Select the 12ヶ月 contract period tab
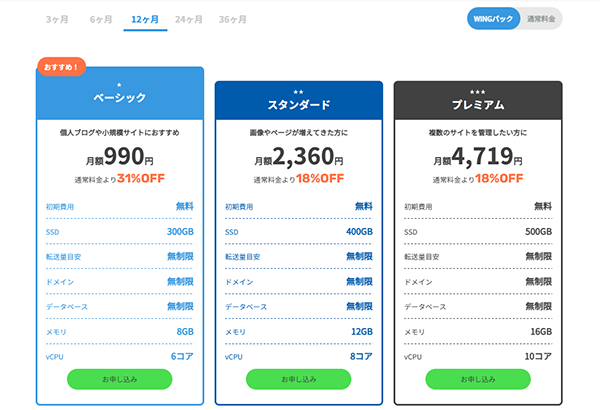 [145, 20]
